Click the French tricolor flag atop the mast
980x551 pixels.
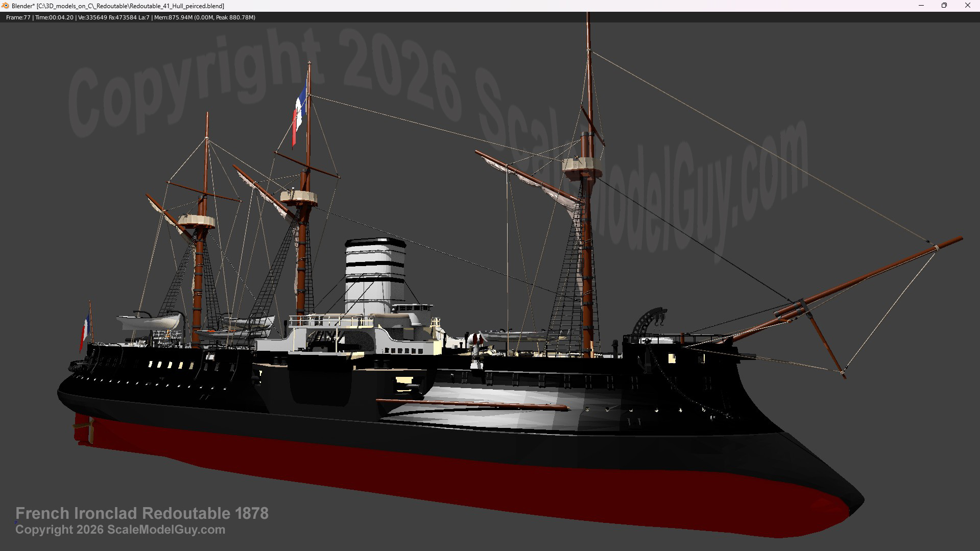pyautogui.click(x=299, y=115)
